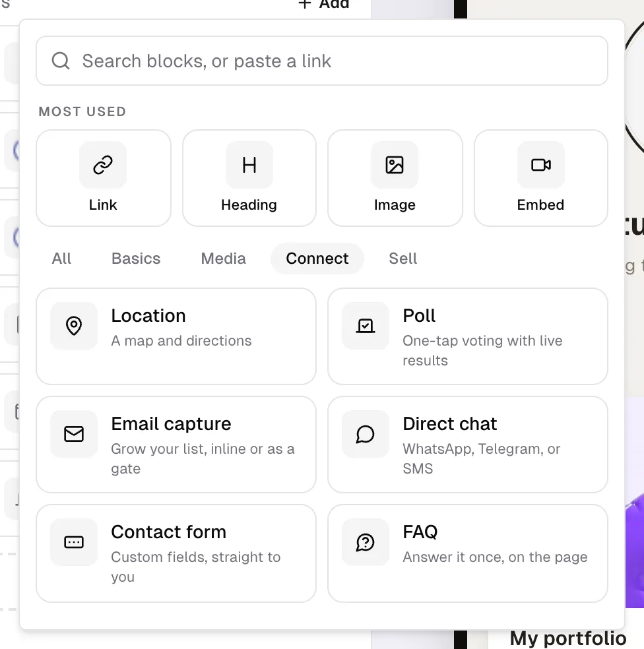Click the Direct chat bubble icon
Image resolution: width=644 pixels, height=649 pixels.
click(366, 434)
